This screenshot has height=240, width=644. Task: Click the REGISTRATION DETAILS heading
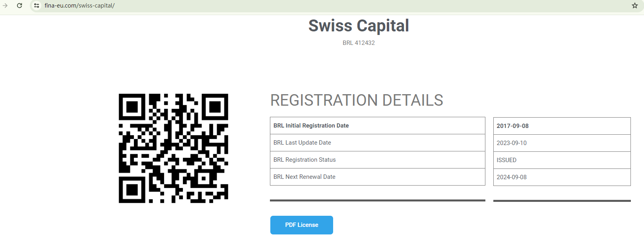point(357,100)
